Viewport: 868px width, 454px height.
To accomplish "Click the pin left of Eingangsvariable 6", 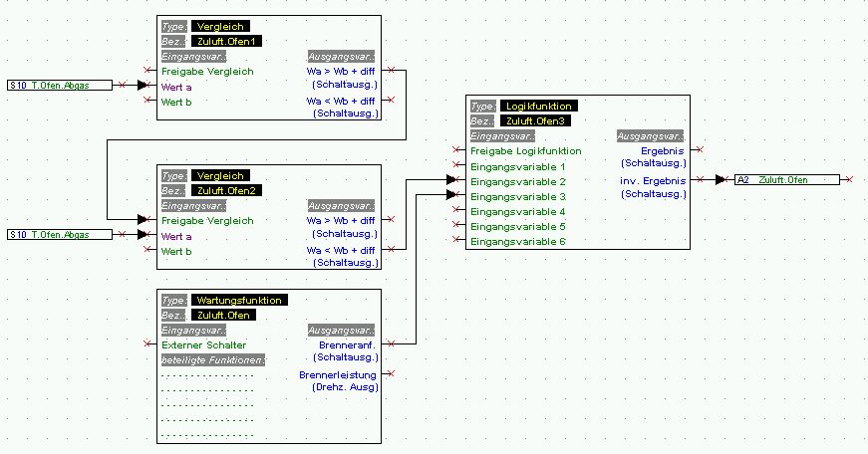I will [456, 239].
